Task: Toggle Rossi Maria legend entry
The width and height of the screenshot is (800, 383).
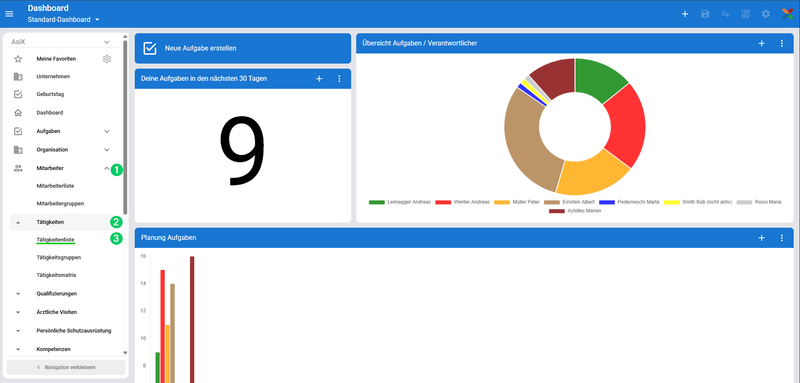Action: (759, 202)
